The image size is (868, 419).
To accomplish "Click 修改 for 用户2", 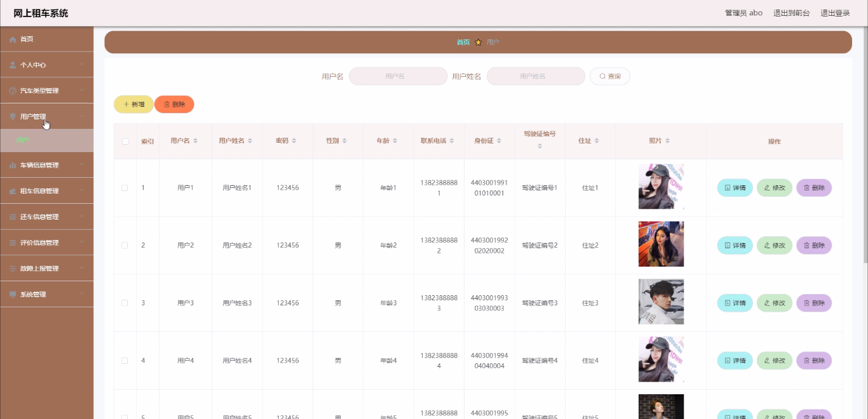I will pyautogui.click(x=775, y=245).
